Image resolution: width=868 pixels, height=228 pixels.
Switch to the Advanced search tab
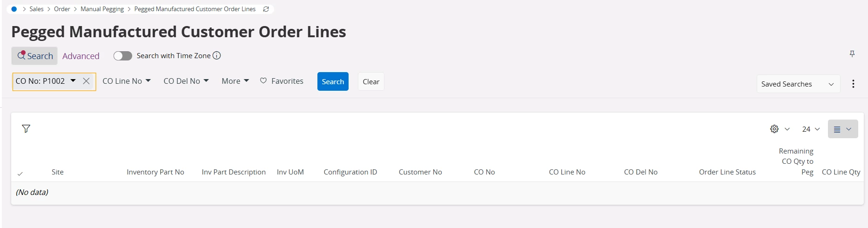click(81, 56)
